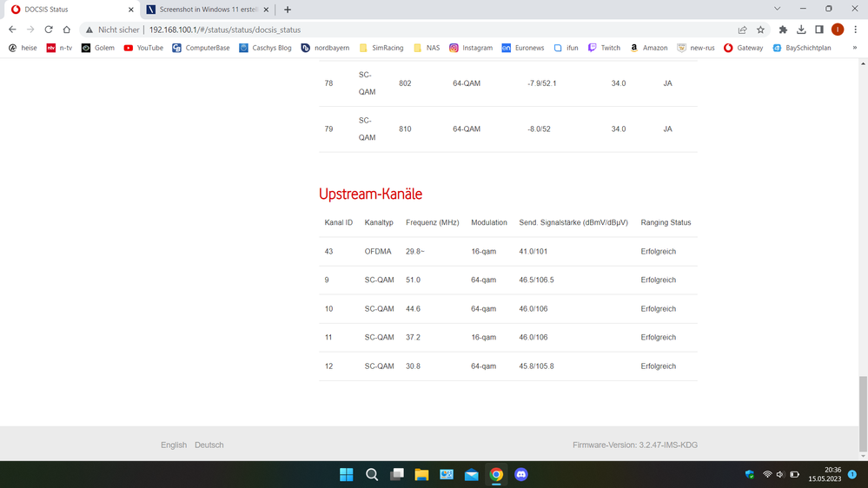
Task: Click the Upstream-Kanäle heading
Action: (370, 195)
